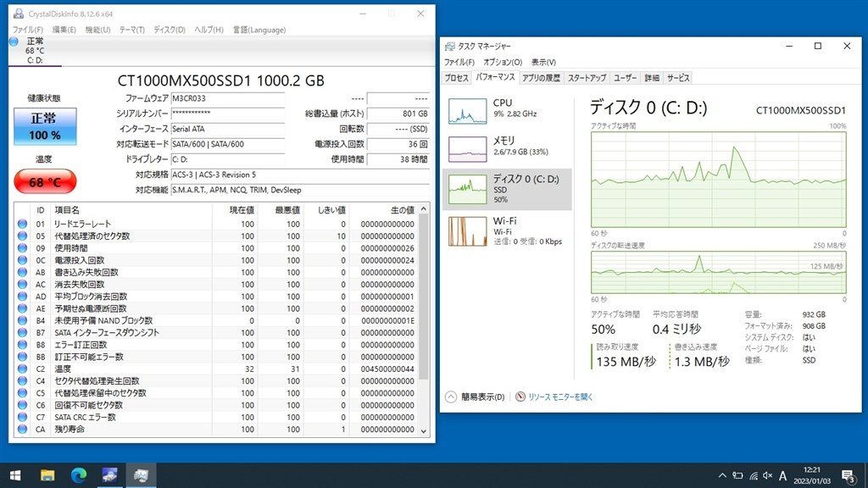Click the status icon for 消去失敗回数
868x488 pixels.
[x=22, y=285]
